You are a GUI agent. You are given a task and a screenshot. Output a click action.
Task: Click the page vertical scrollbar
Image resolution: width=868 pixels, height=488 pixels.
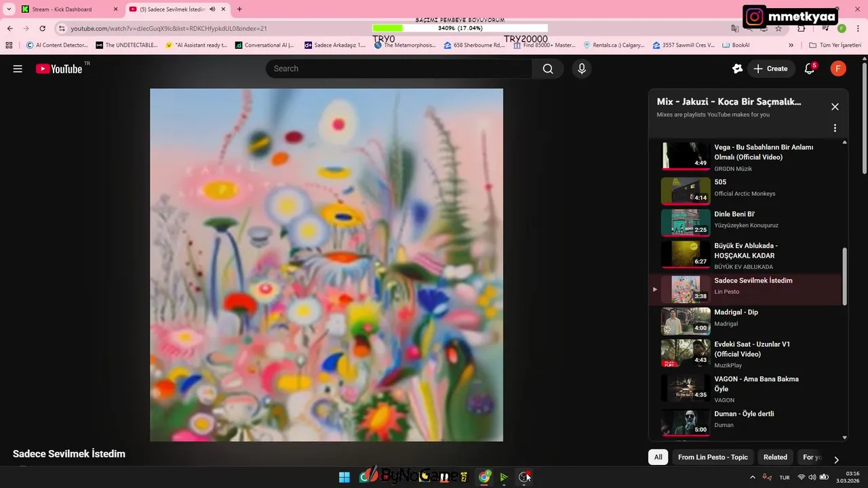click(864, 119)
